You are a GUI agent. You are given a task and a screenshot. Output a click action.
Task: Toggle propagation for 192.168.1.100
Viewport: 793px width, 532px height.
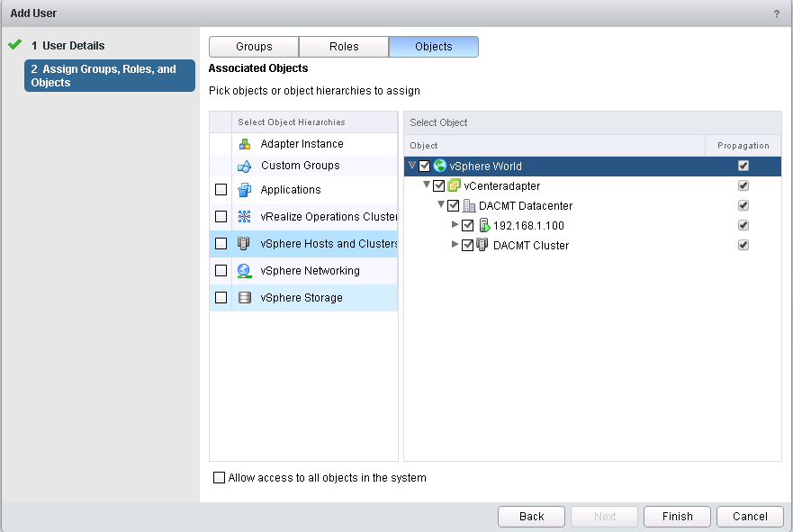tap(743, 224)
